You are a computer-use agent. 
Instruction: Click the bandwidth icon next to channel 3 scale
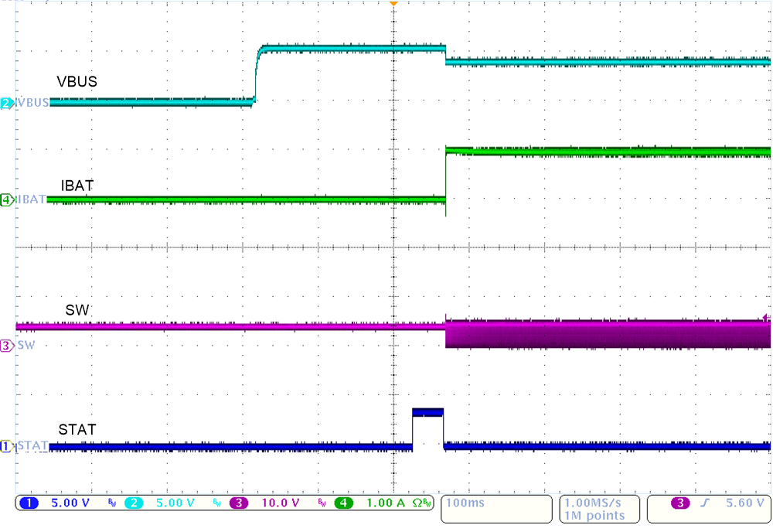[x=322, y=503]
